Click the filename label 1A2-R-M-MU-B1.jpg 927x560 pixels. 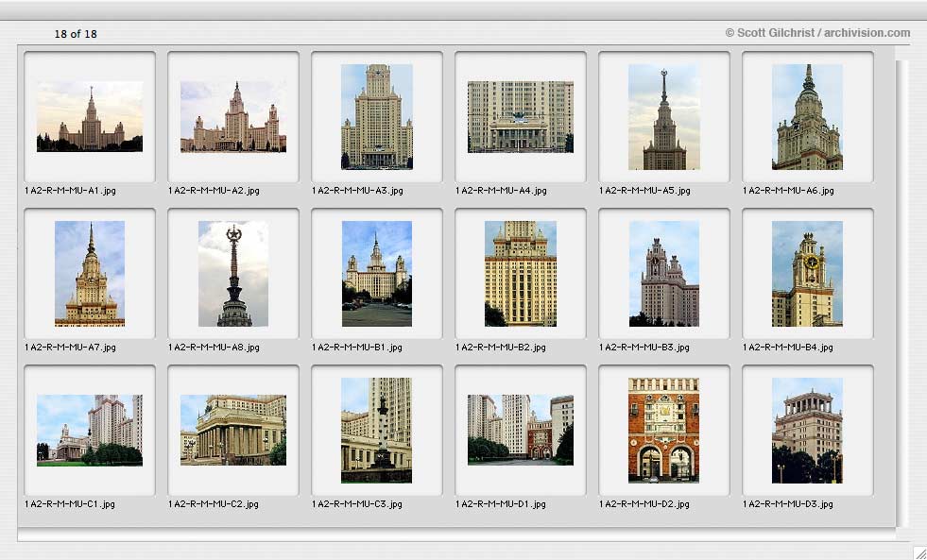pos(357,348)
